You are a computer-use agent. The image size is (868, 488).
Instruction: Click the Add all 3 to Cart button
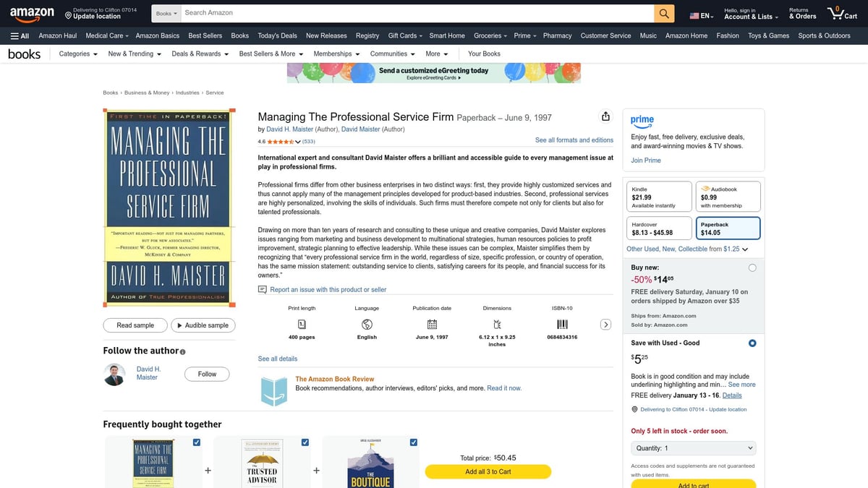488,471
